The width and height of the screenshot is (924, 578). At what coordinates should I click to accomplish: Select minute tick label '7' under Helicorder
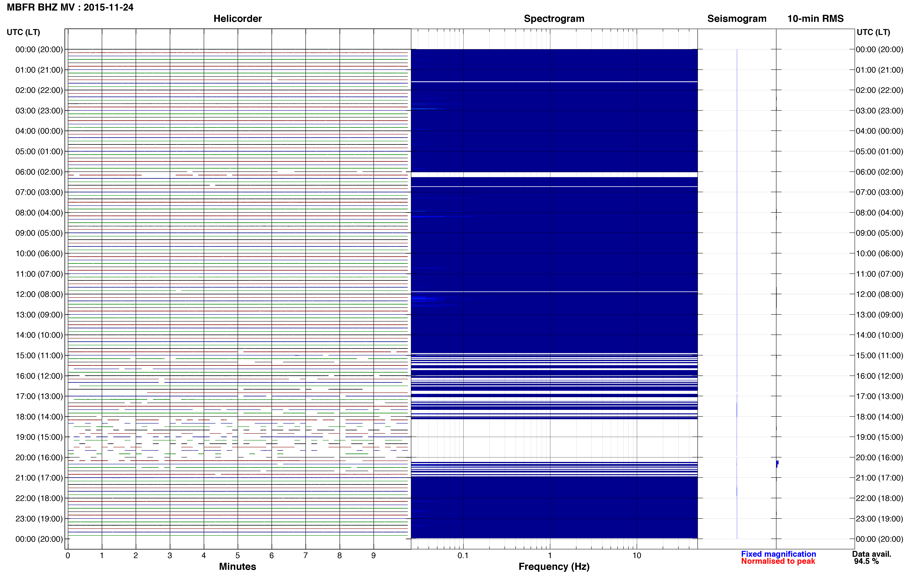coord(306,556)
